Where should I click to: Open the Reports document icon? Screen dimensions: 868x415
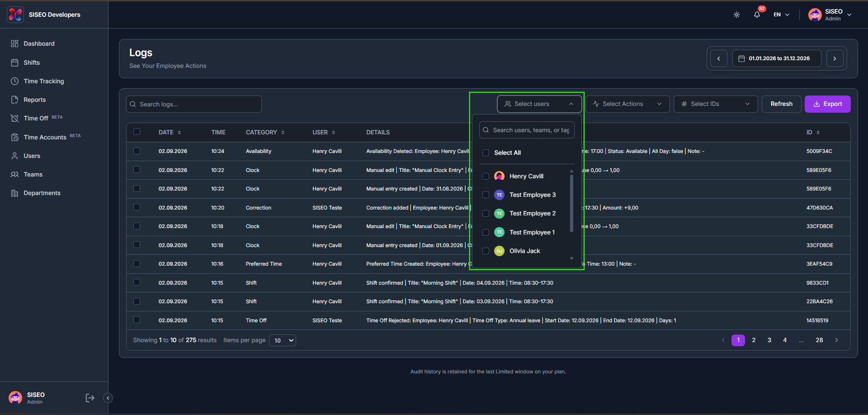tap(14, 100)
